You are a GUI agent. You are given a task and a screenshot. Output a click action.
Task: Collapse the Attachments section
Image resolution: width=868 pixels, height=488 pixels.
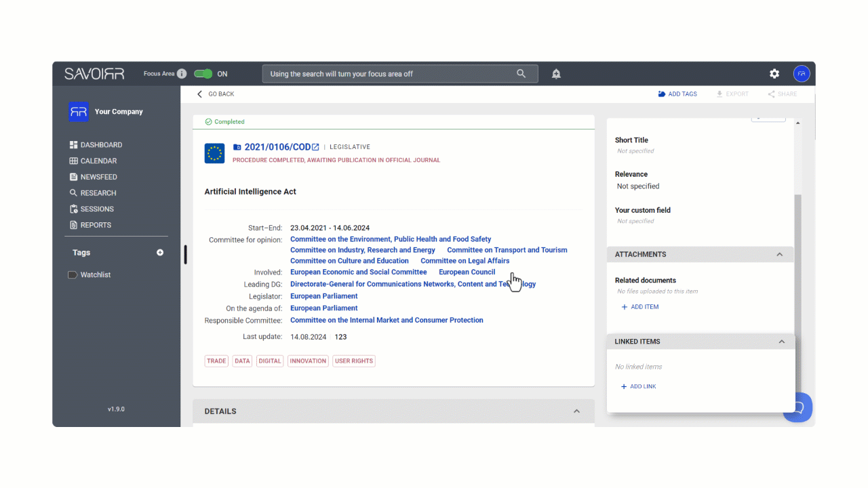[779, 255]
